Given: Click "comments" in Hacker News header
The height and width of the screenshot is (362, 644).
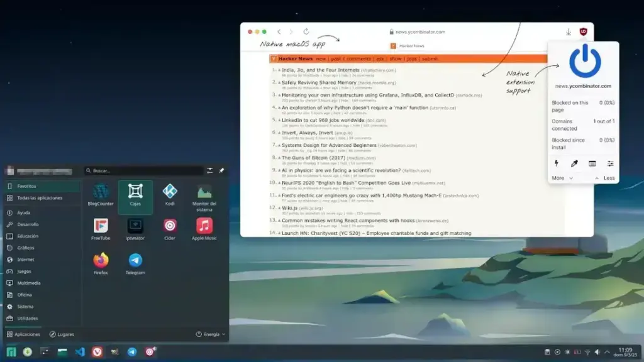Looking at the screenshot, I should pos(358,58).
